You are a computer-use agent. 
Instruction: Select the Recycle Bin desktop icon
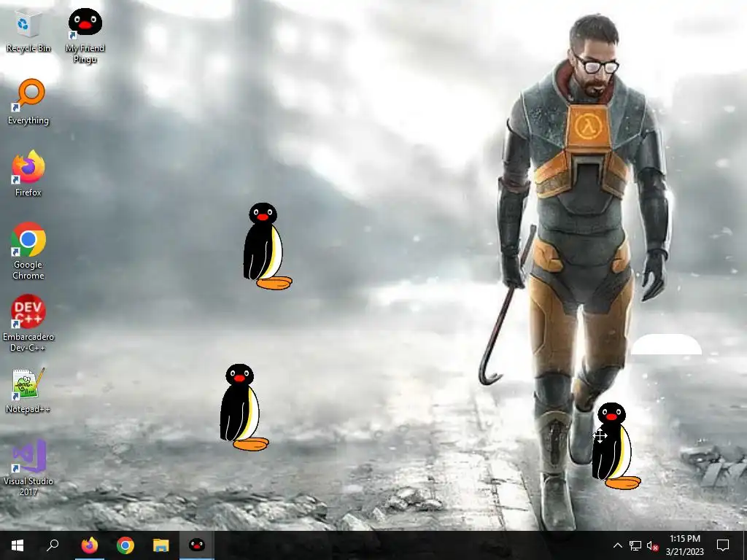pyautogui.click(x=28, y=32)
